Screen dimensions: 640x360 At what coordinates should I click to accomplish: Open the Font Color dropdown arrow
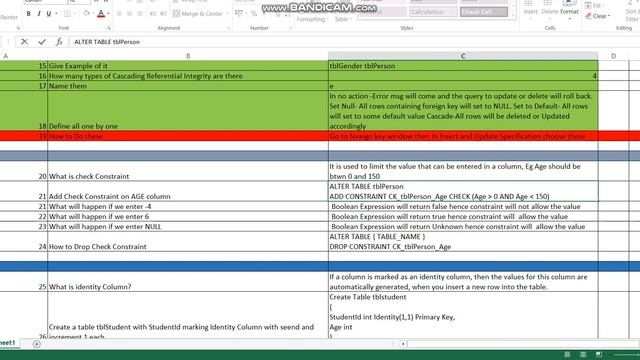(108, 14)
